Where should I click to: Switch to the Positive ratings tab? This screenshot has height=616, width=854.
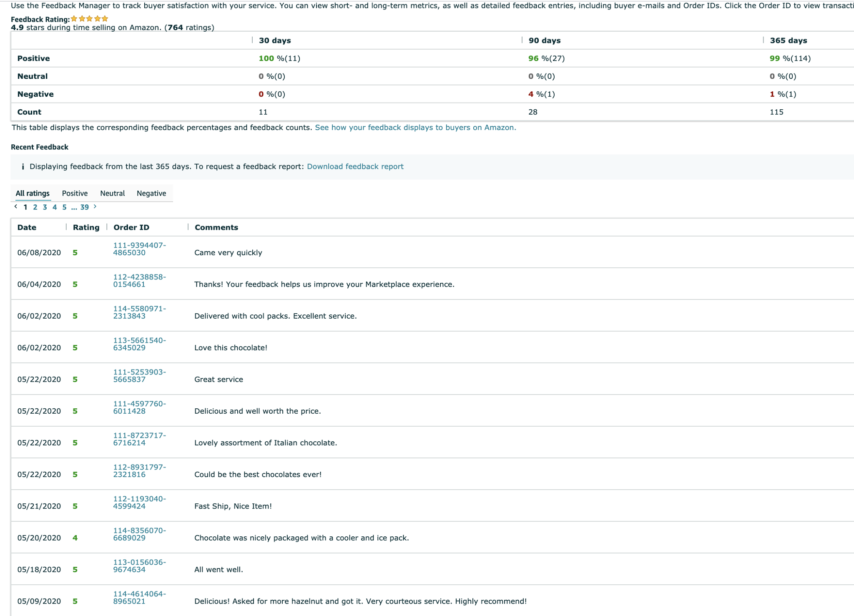click(x=75, y=193)
